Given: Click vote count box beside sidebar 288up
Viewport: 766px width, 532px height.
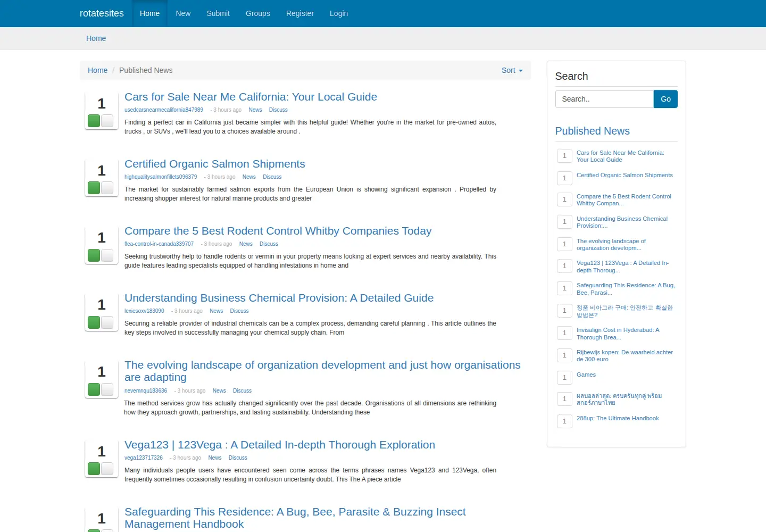Looking at the screenshot, I should coord(564,421).
